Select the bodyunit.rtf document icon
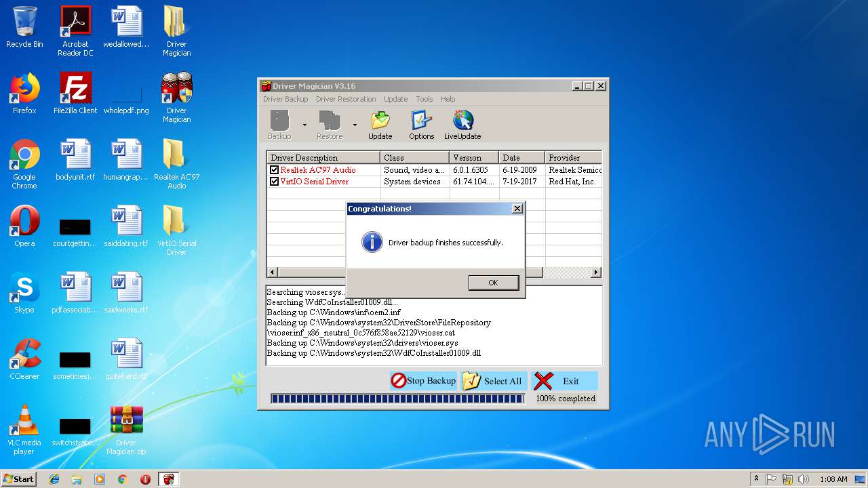This screenshot has height=488, width=868. pyautogui.click(x=75, y=160)
